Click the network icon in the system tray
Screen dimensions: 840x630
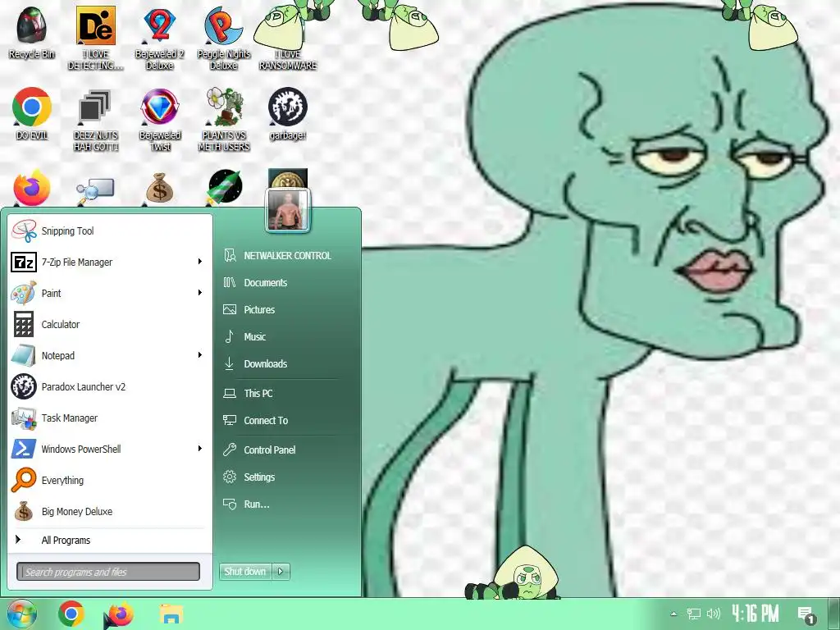tap(694, 614)
